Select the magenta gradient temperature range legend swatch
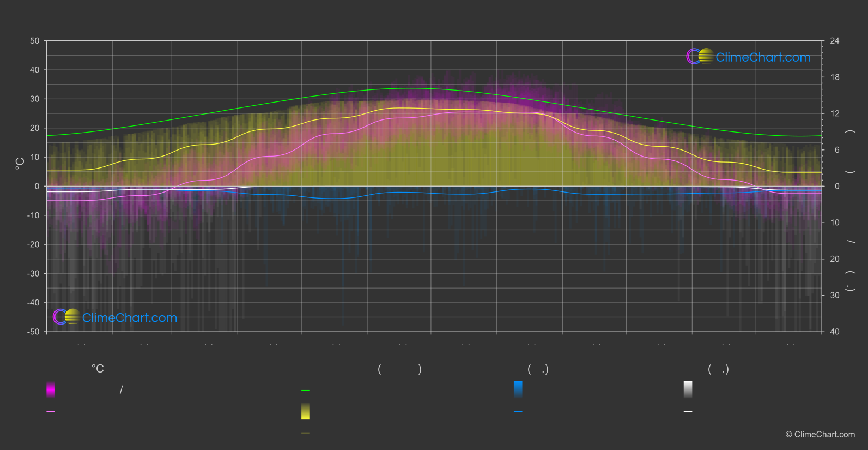The height and width of the screenshot is (450, 868). coord(51,389)
